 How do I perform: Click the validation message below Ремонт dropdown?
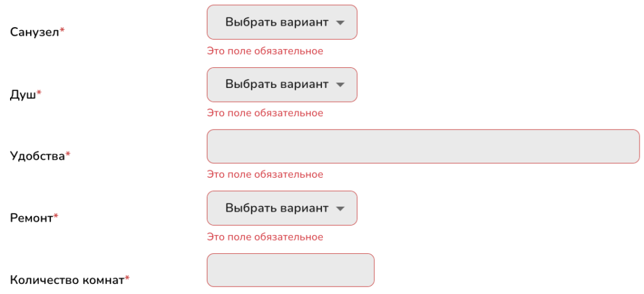pos(265,237)
